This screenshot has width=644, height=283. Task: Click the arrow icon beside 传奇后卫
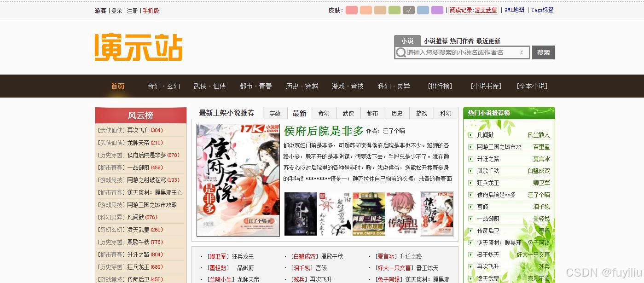tap(470, 231)
